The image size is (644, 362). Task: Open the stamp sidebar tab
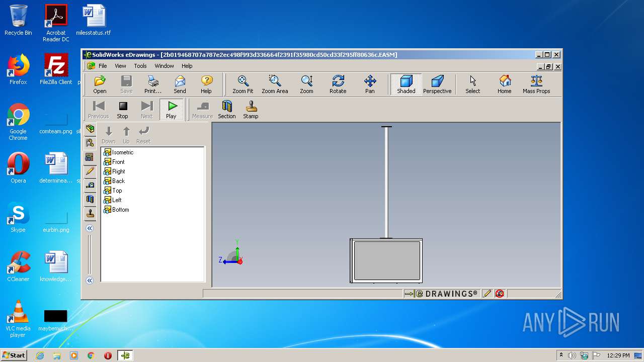[90, 213]
